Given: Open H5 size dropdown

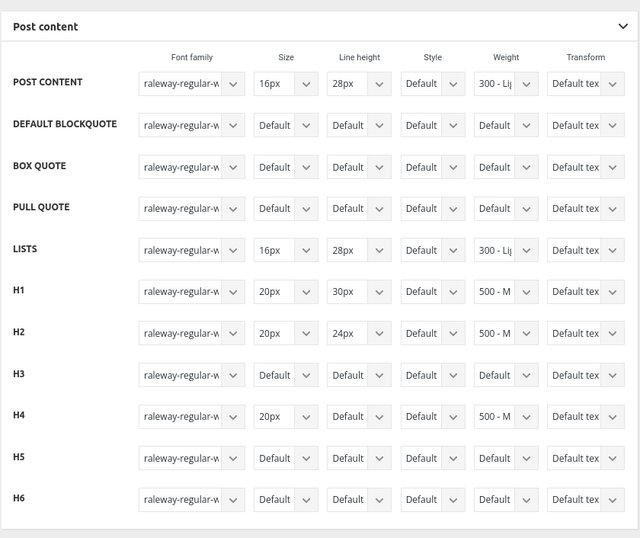Looking at the screenshot, I should pyautogui.click(x=286, y=458).
